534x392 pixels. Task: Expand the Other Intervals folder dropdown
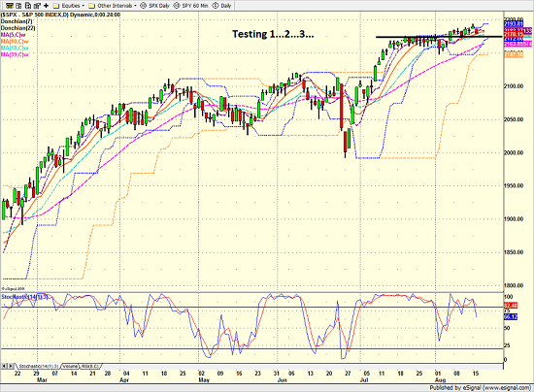pyautogui.click(x=135, y=6)
